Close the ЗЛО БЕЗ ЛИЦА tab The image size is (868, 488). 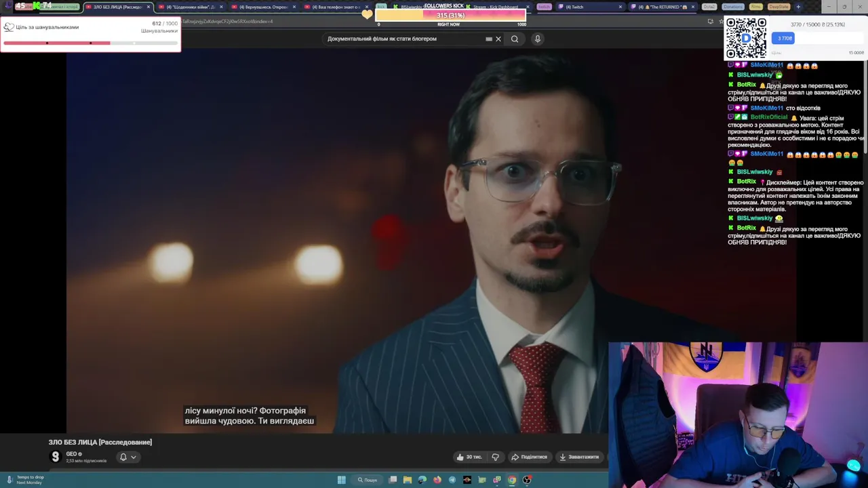148,7
